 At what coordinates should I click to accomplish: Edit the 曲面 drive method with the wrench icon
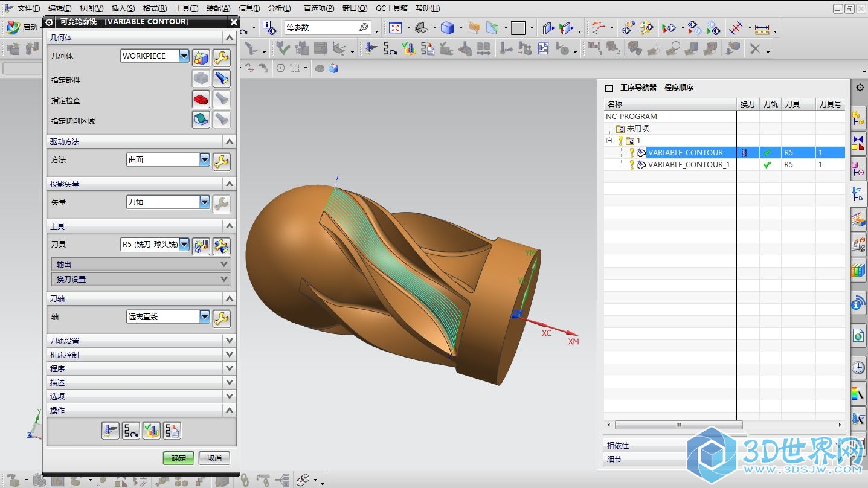pyautogui.click(x=221, y=161)
